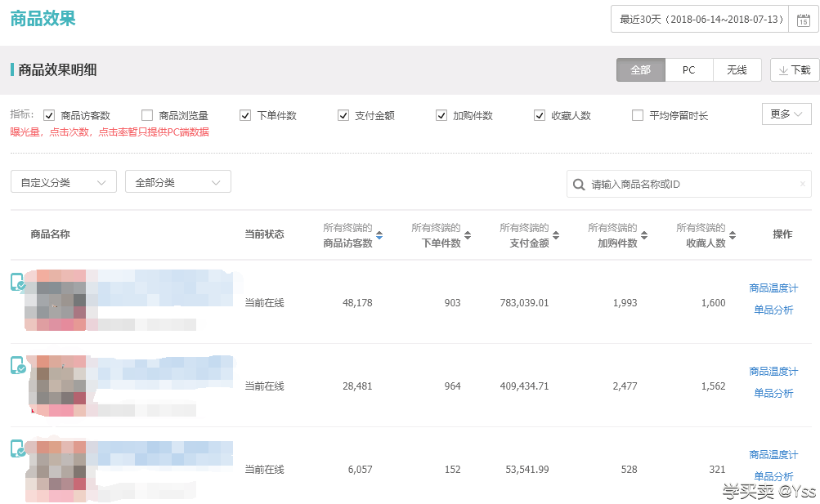Uncheck the 收藏人数 indicator
Image resolution: width=820 pixels, height=504 pixels.
point(539,115)
